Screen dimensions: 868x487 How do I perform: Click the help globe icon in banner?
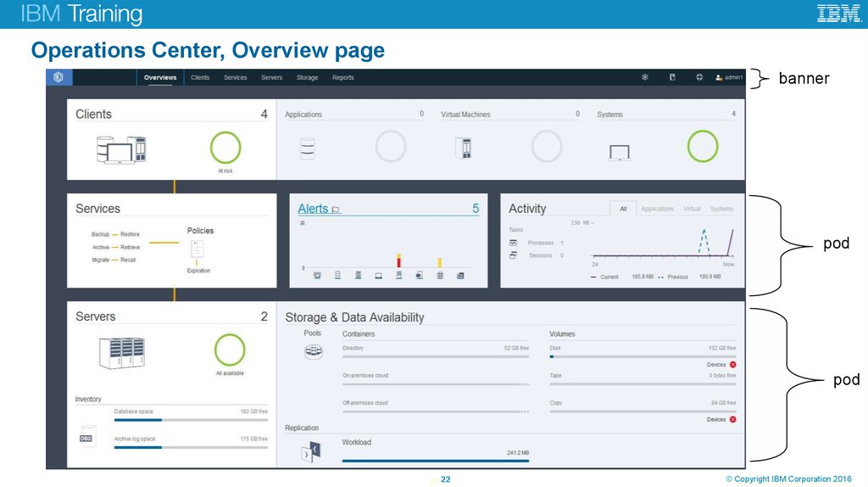tap(699, 77)
